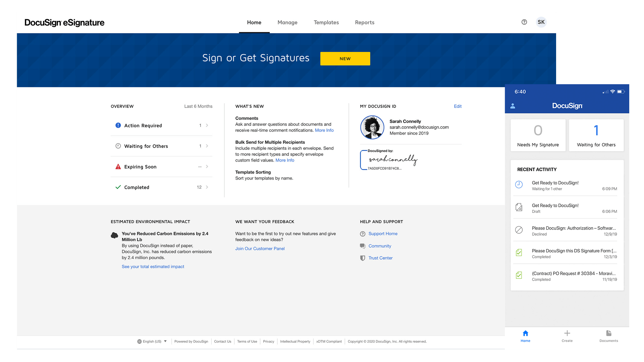Click the Expiring Soon warning icon
This screenshot has height=362, width=644.
118,167
